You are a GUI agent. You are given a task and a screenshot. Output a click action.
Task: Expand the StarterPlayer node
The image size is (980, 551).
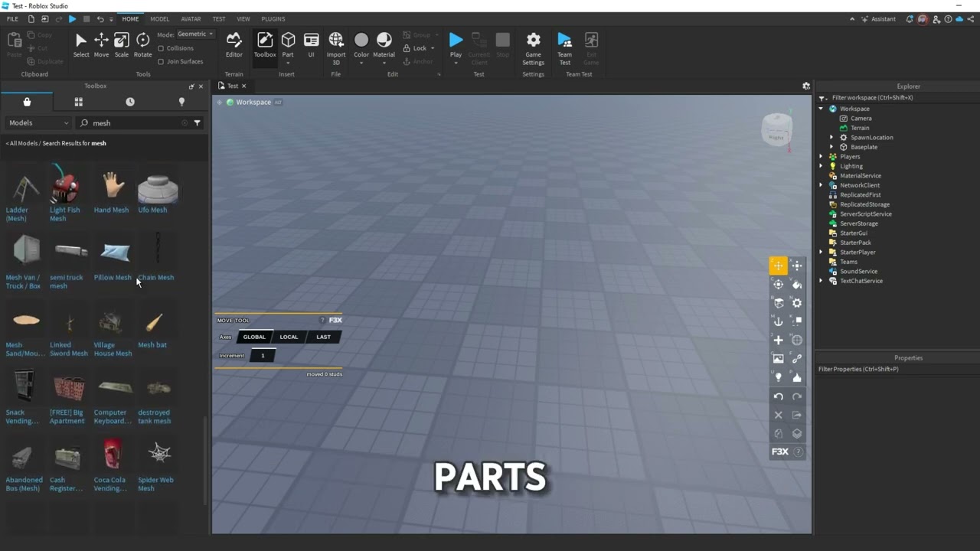click(822, 253)
